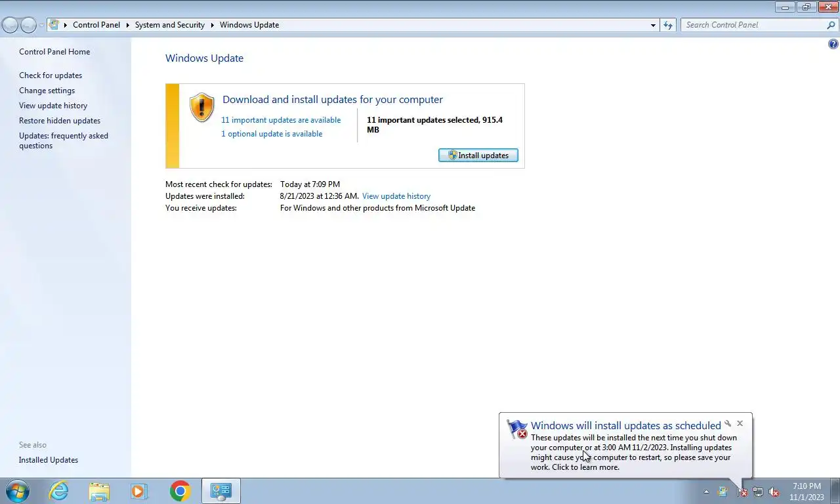Click Today at 7:09 PM text
The image size is (840, 504).
(x=310, y=184)
